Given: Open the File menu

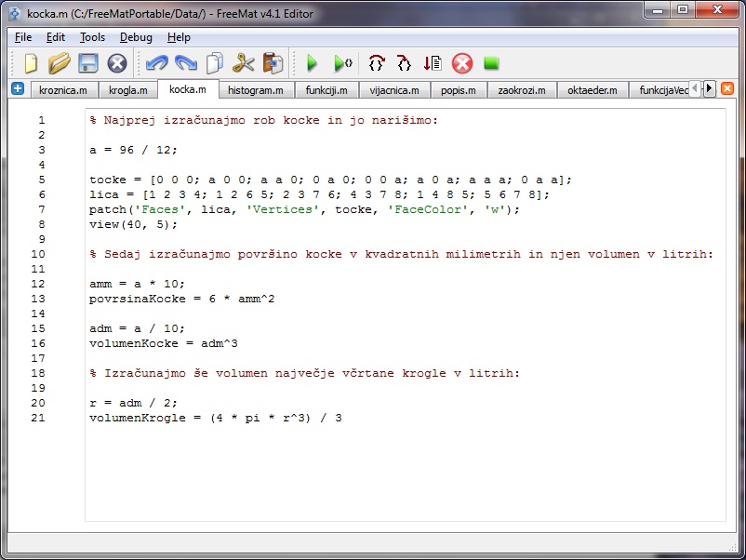Looking at the screenshot, I should (23, 37).
